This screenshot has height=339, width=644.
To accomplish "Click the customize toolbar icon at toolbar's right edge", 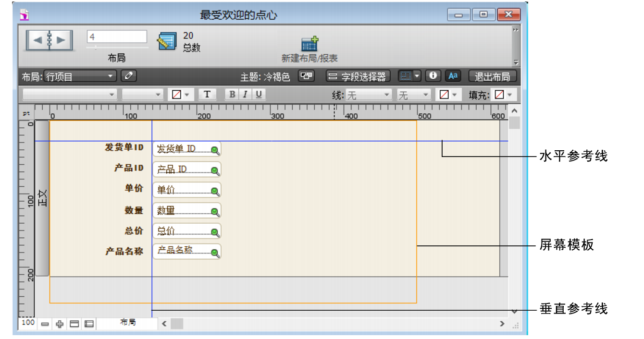I will [516, 62].
